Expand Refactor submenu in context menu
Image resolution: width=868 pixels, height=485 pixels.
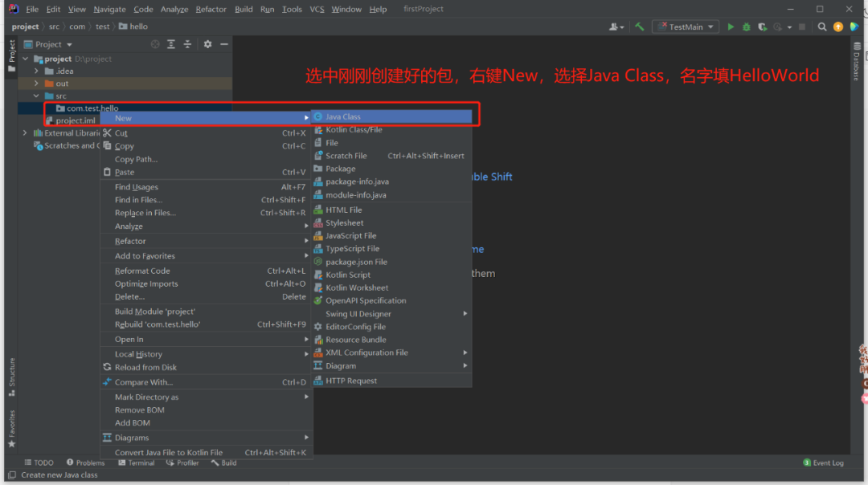coord(206,241)
